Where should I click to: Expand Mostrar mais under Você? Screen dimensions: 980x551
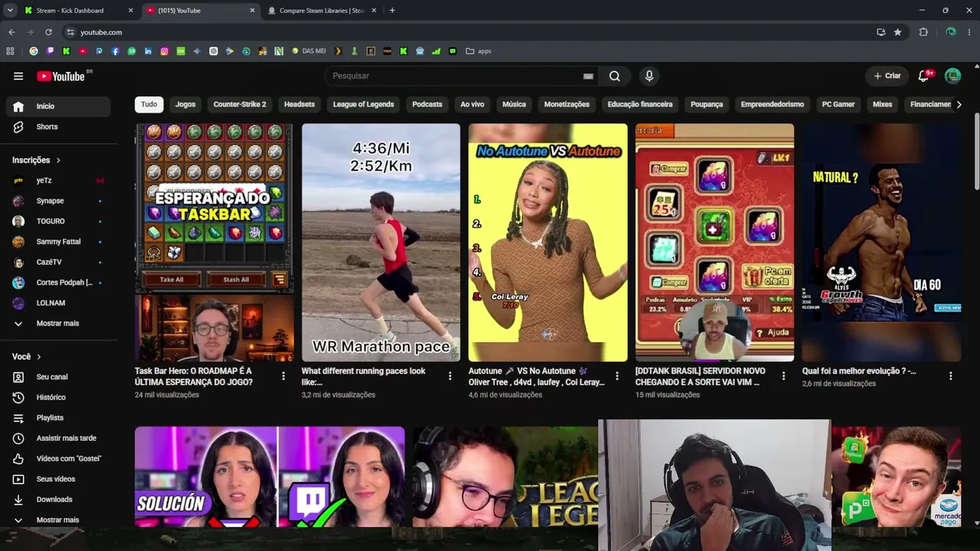[x=58, y=520]
